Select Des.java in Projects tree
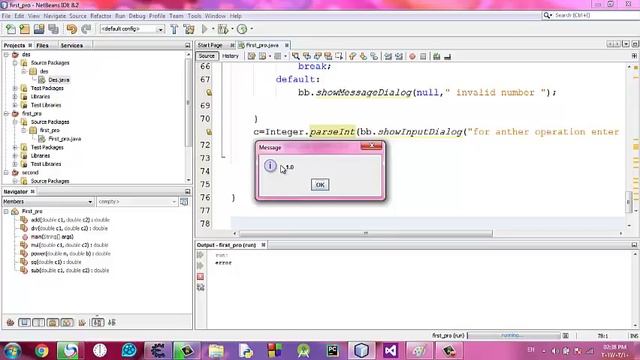 (59, 80)
